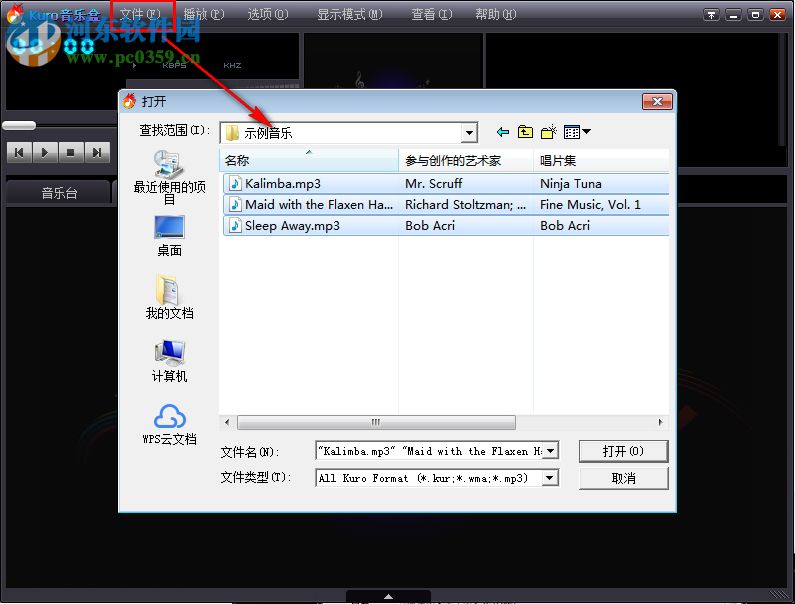Open the 帮助(H) menu
The height and width of the screenshot is (604, 795).
pos(495,14)
